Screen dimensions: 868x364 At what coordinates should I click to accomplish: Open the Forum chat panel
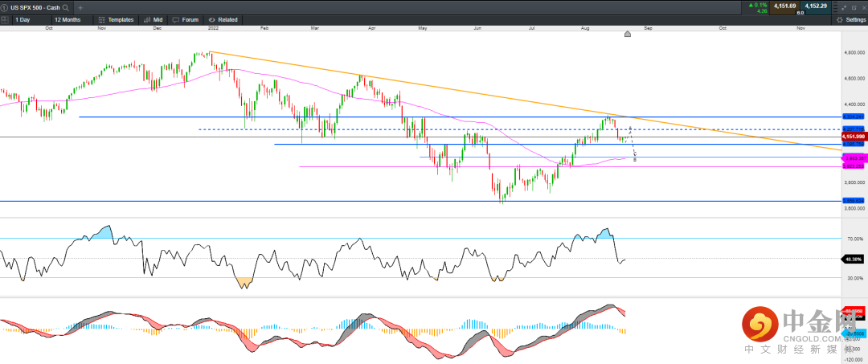pyautogui.click(x=185, y=18)
